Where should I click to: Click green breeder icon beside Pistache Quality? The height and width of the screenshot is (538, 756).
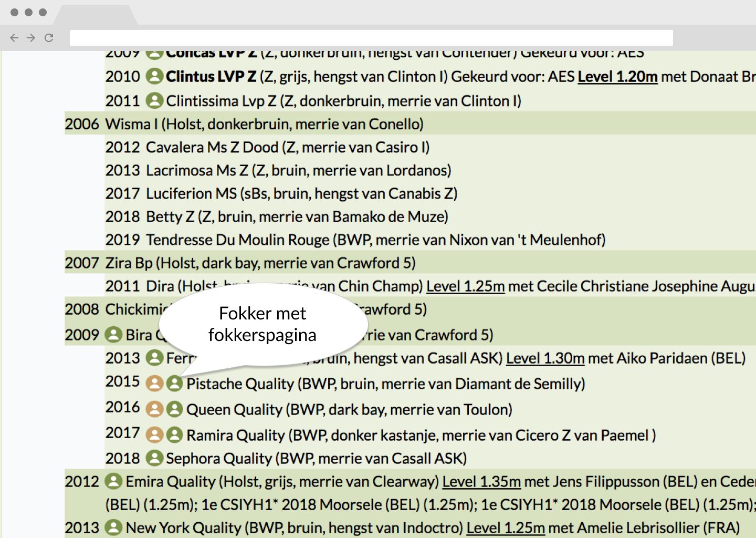[175, 384]
